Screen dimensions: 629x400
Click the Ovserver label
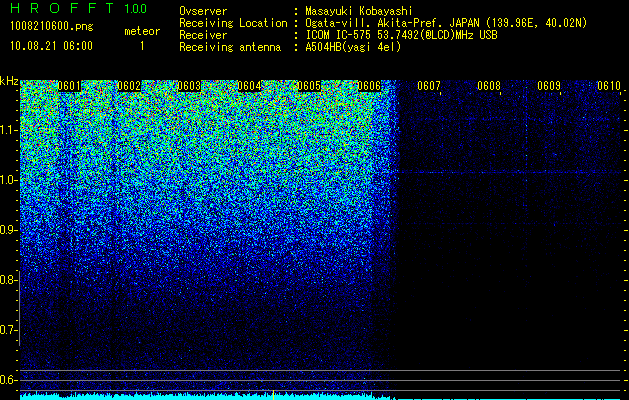pyautogui.click(x=203, y=11)
